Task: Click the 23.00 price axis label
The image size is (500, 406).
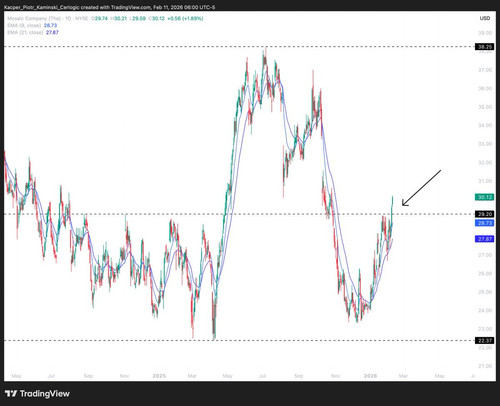Action: tap(485, 329)
